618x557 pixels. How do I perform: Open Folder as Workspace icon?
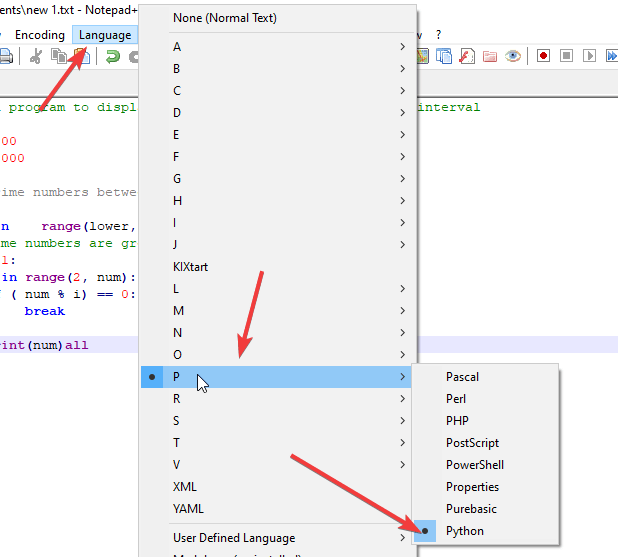[x=490, y=56]
